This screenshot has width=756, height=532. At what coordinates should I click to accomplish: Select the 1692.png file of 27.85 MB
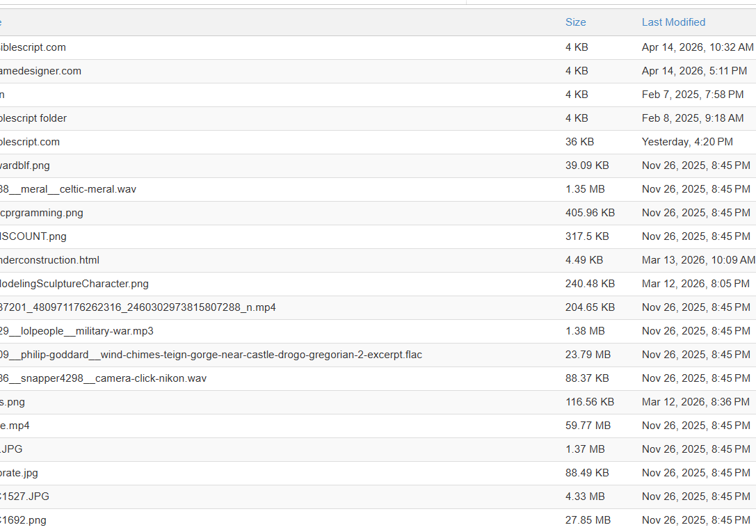(x=378, y=520)
